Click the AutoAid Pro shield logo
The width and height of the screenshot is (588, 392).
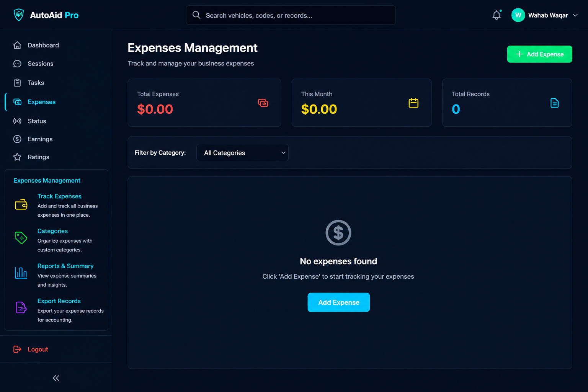19,15
